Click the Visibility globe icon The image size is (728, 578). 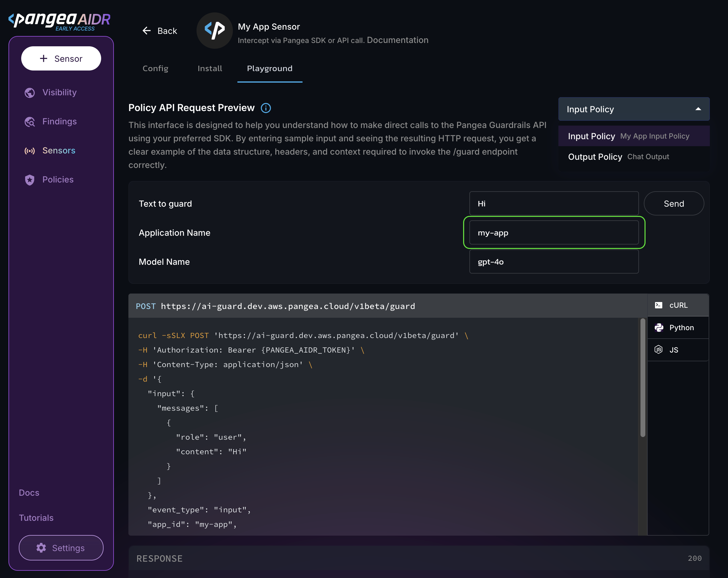click(x=30, y=93)
